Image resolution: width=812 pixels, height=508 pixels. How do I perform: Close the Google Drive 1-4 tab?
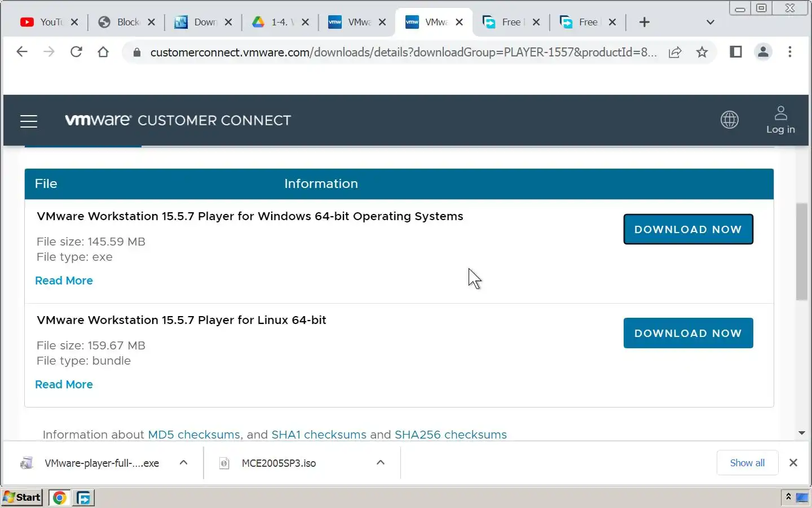[x=305, y=22]
